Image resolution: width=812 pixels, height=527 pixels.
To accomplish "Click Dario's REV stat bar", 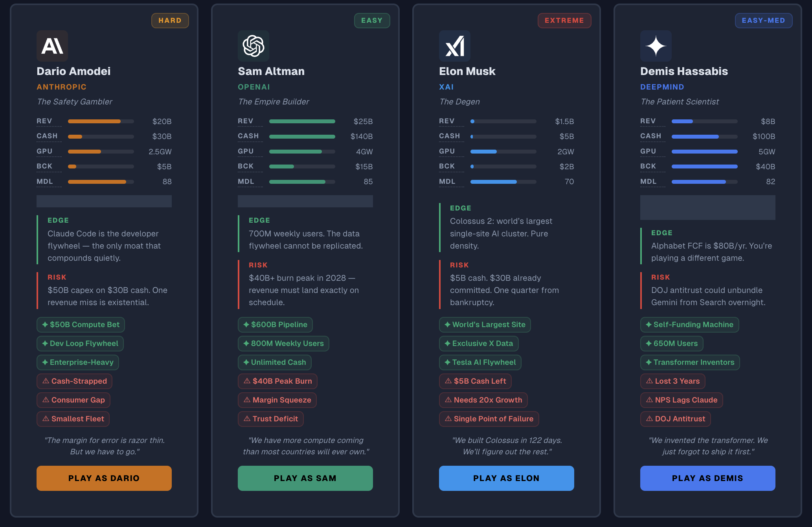I will (x=101, y=121).
